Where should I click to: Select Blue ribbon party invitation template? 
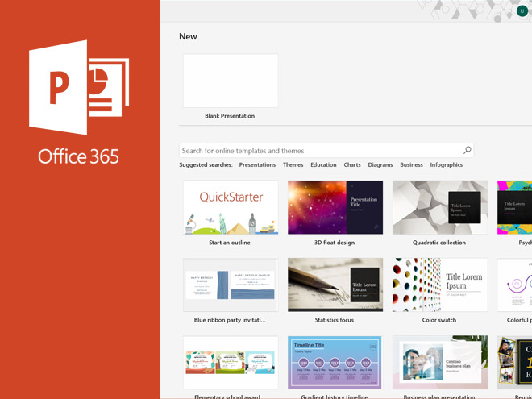click(231, 285)
